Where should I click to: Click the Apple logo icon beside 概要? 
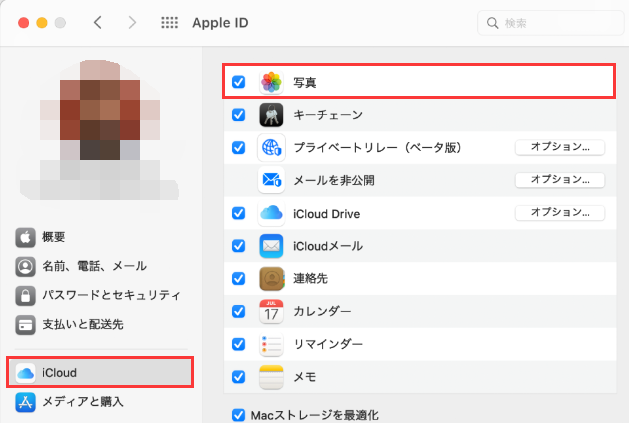point(25,237)
